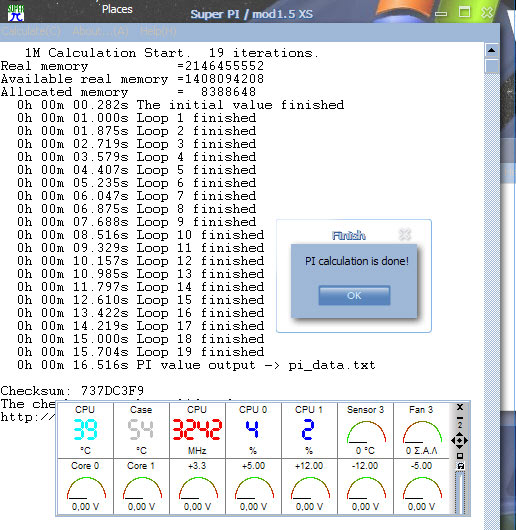
Task: Click the Fan 3 gauge
Action: [x=421, y=430]
